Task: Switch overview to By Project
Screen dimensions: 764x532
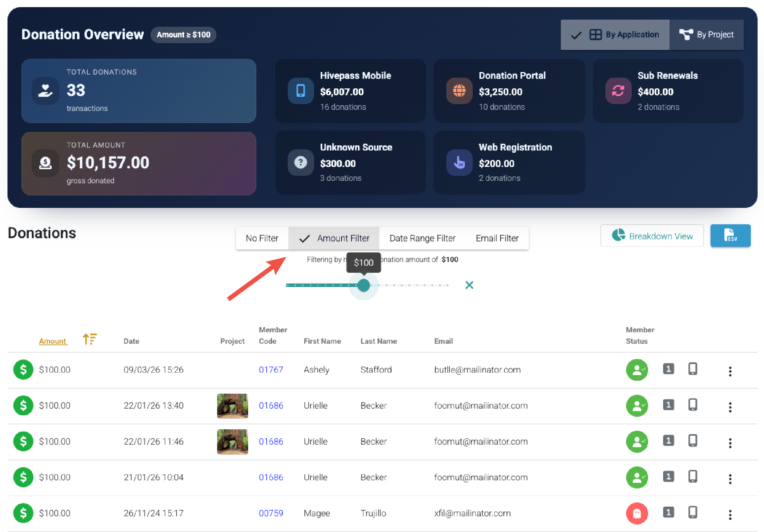Action: tap(706, 35)
